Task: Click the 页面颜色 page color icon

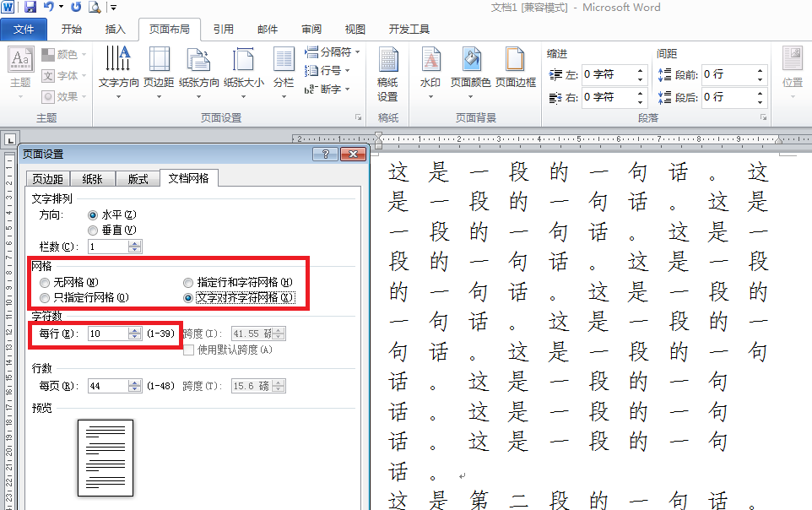Action: point(471,58)
